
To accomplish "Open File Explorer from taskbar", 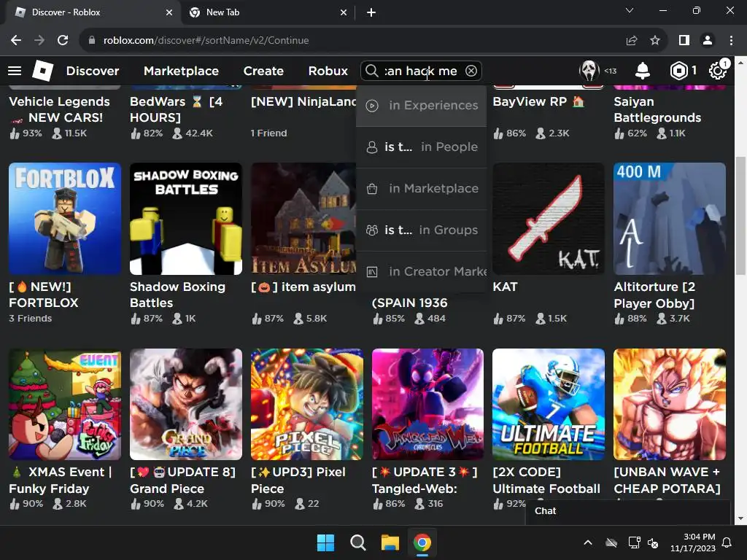I will click(x=390, y=542).
